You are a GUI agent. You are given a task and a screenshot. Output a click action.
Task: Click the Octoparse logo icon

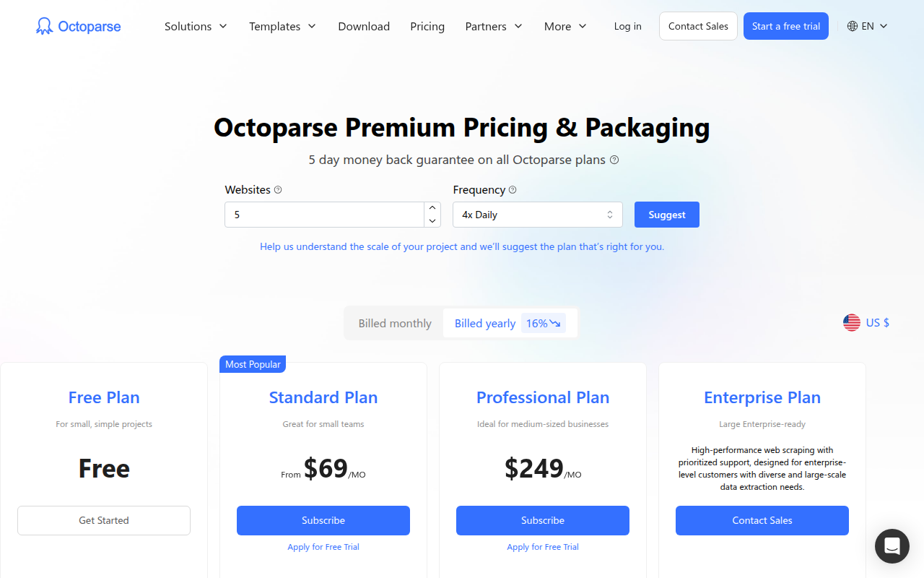pos(44,27)
